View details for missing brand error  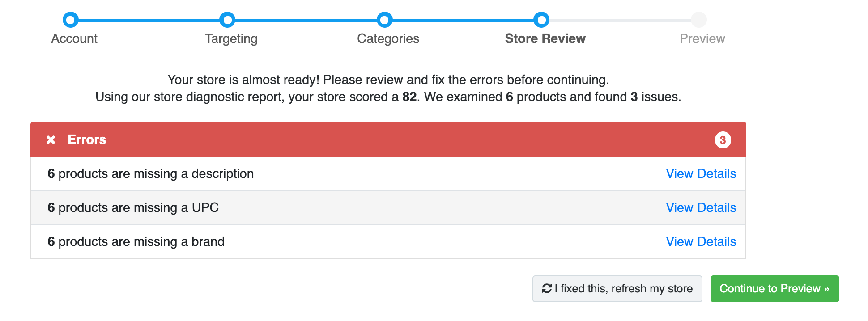(701, 242)
